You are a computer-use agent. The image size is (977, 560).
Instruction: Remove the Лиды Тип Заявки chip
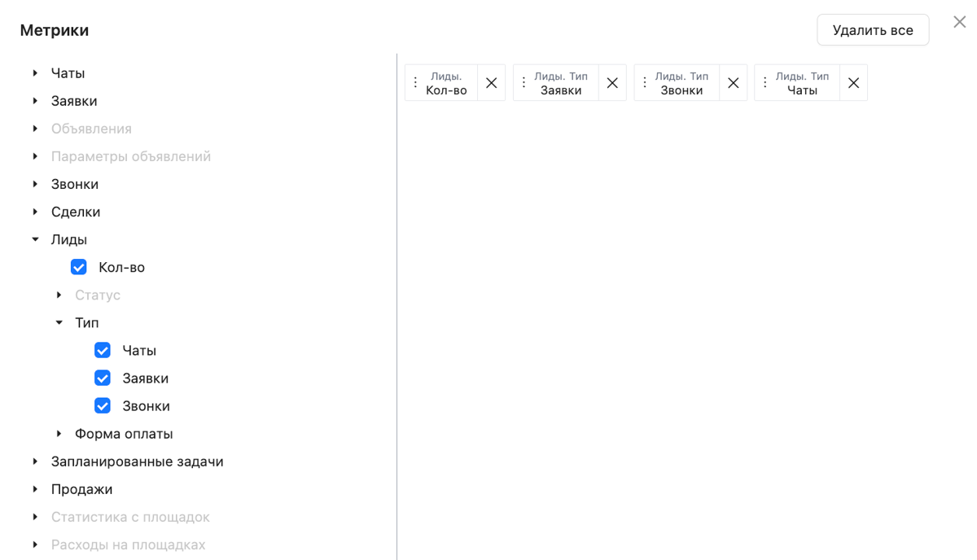[x=612, y=83]
